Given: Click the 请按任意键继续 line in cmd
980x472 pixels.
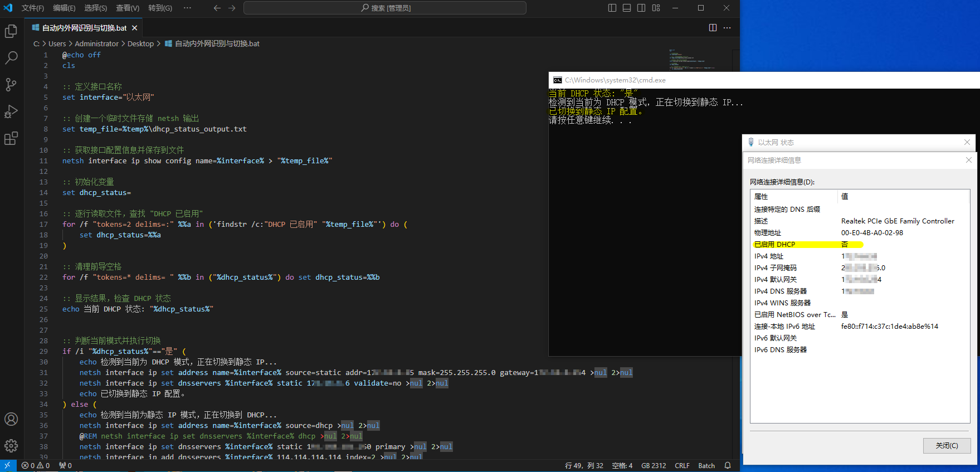Looking at the screenshot, I should click(590, 120).
